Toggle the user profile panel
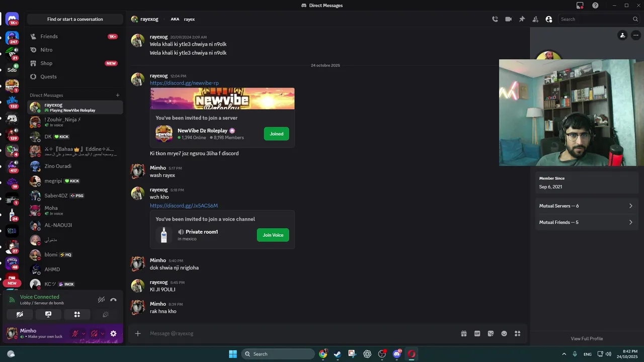 [549, 19]
